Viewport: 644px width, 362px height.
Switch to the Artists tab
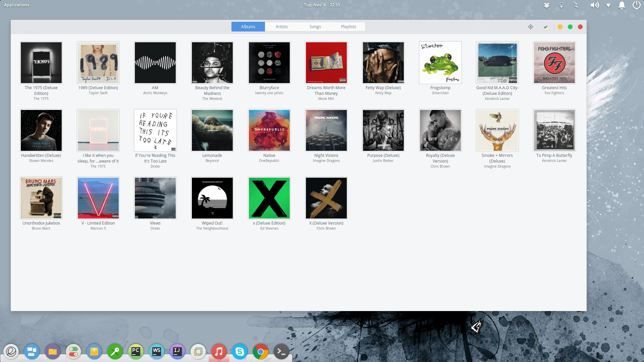[282, 26]
